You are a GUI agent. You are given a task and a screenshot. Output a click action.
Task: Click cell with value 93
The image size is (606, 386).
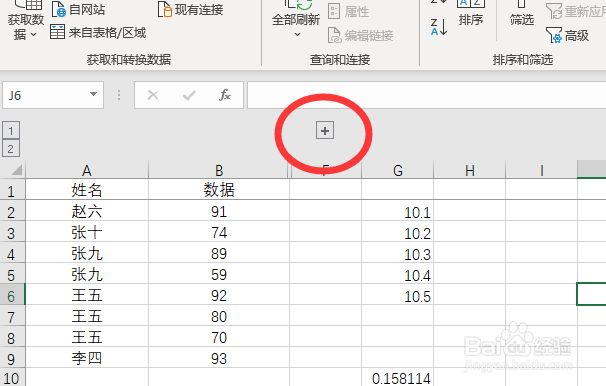[x=219, y=357]
